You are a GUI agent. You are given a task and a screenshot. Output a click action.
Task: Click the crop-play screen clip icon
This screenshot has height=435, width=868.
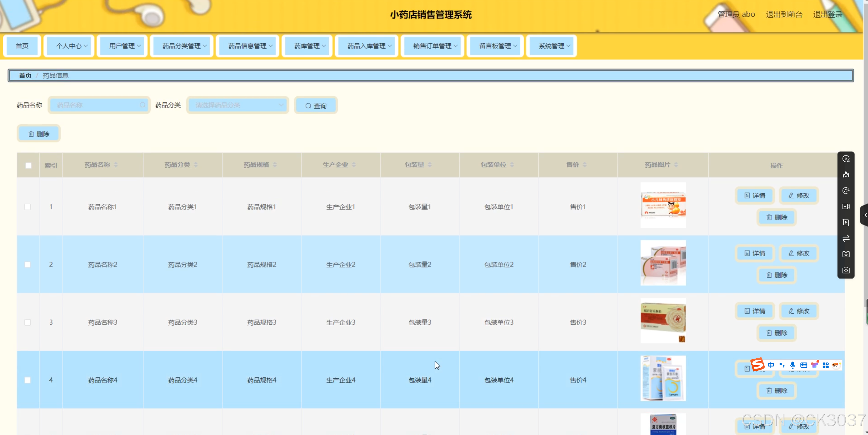[x=846, y=222]
